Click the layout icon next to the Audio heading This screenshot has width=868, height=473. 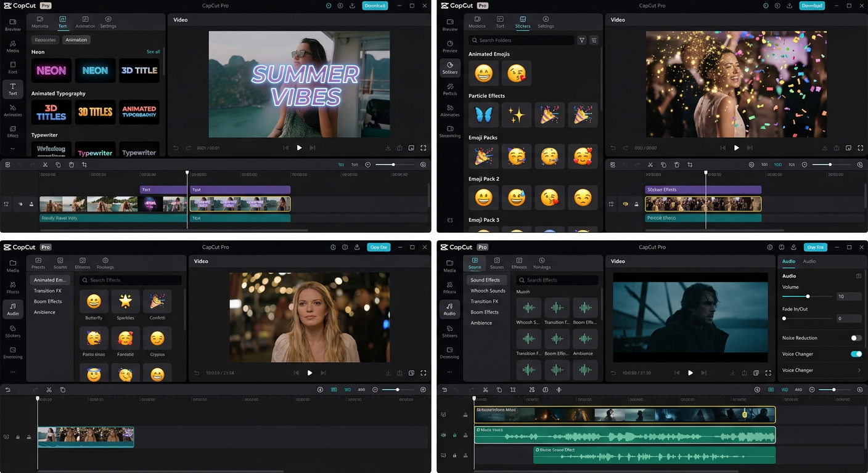859,276
